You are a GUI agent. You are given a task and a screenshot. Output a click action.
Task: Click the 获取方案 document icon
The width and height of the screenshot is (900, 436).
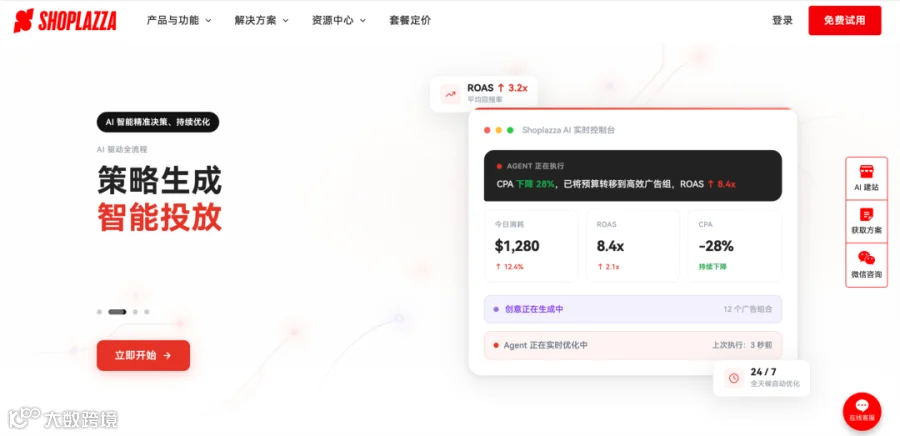click(866, 215)
